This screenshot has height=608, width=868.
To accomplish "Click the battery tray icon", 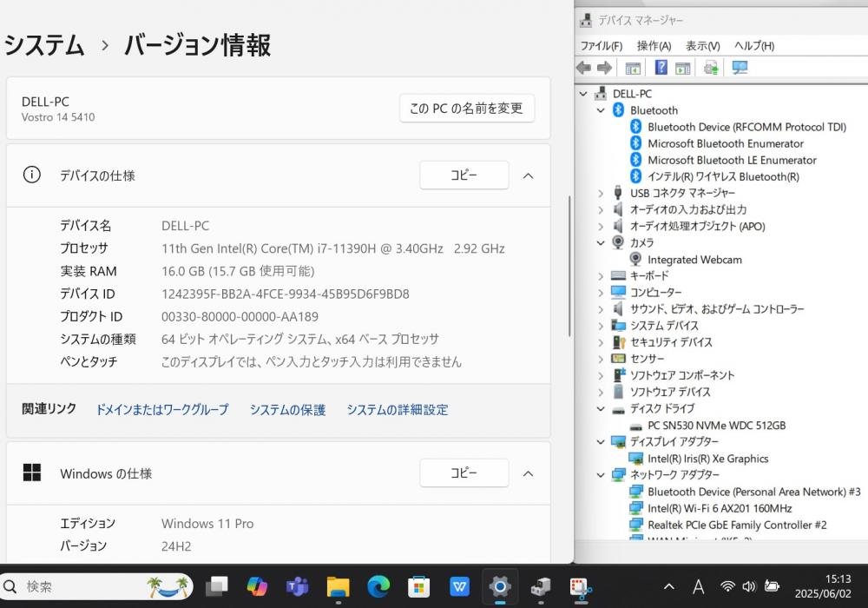I will click(772, 585).
